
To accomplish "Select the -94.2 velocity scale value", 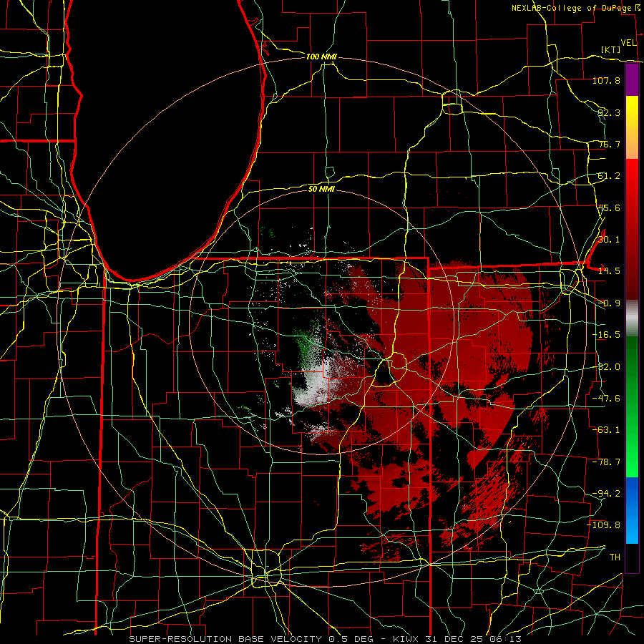I will pyautogui.click(x=606, y=493).
